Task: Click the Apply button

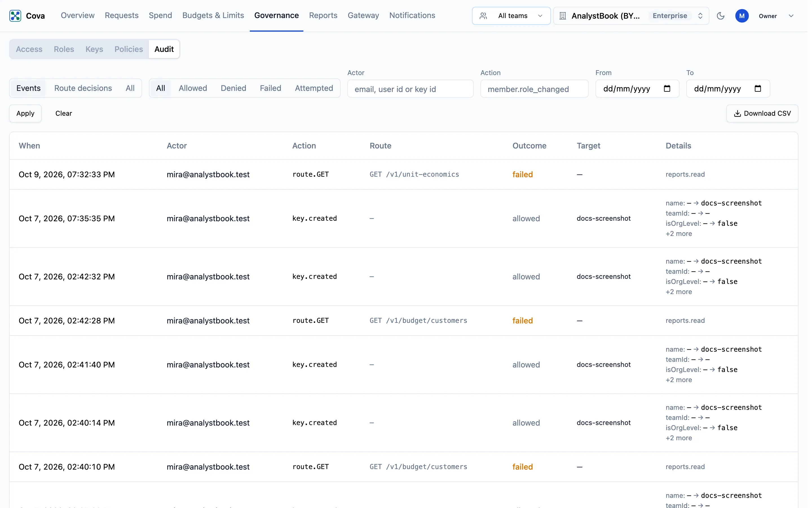Action: (x=25, y=113)
